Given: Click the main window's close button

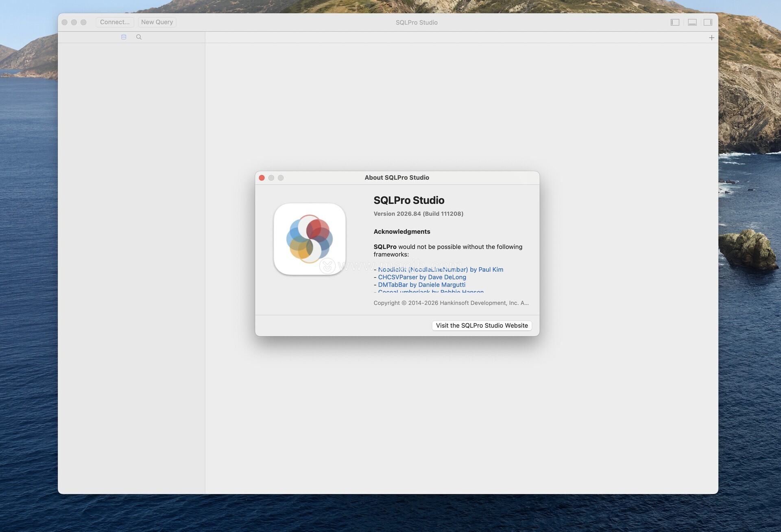Looking at the screenshot, I should click(x=65, y=22).
